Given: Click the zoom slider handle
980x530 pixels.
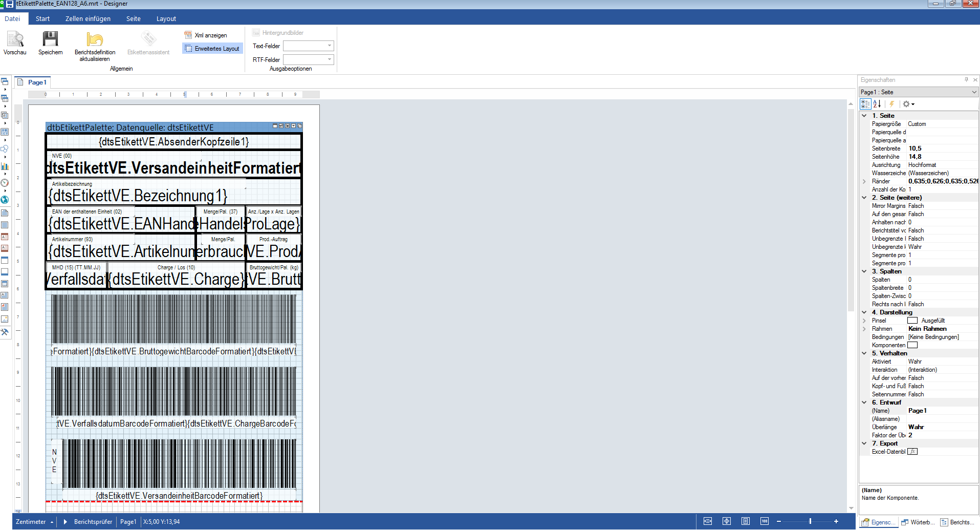Looking at the screenshot, I should (810, 521).
